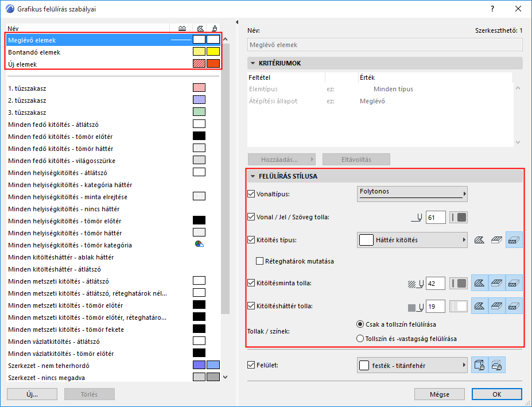The height and width of the screenshot is (407, 532).
Task: Click the Vonal / Jel / Szöveg pen number field
Action: [x=436, y=218]
